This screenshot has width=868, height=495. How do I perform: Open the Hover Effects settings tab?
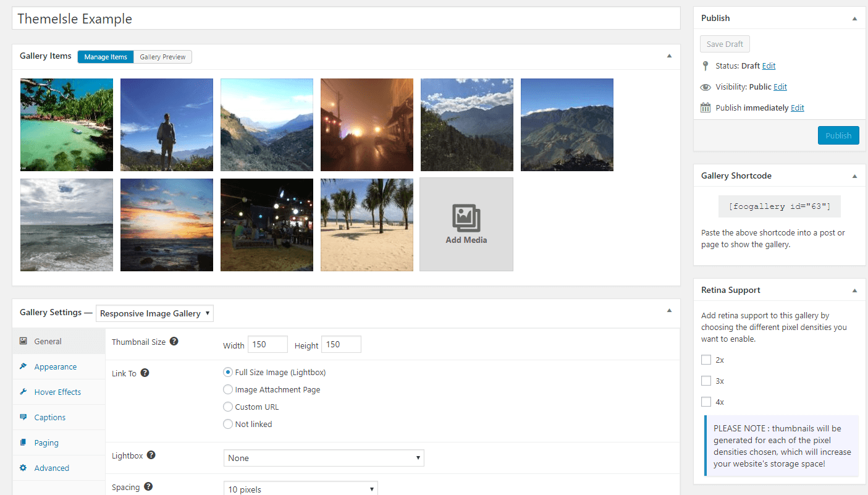pos(59,392)
